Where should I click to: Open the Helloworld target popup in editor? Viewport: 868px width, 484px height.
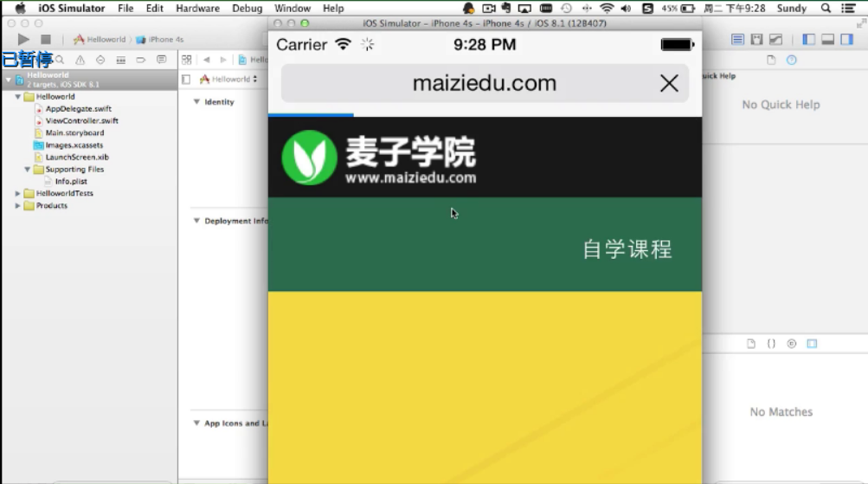tap(228, 79)
